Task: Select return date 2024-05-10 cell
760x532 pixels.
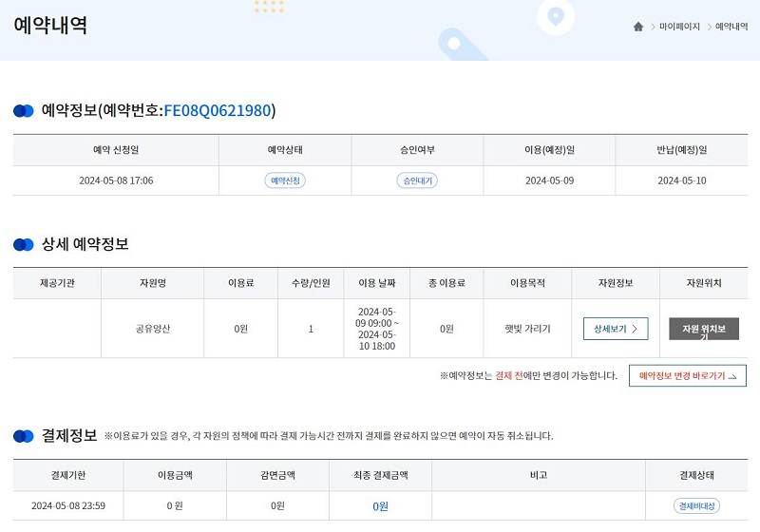Action: 681,180
